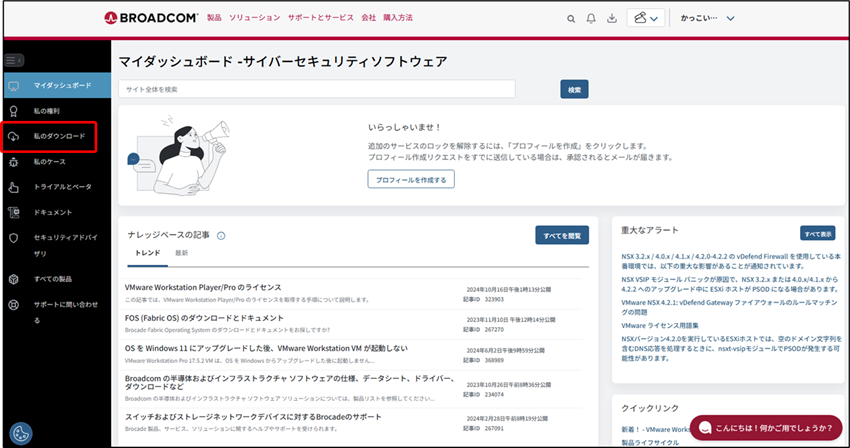Click the セキュリティアドバイザリ shield icon

14,238
